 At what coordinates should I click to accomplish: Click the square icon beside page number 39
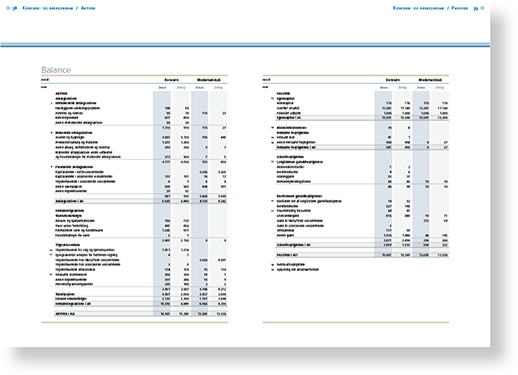tap(482, 8)
